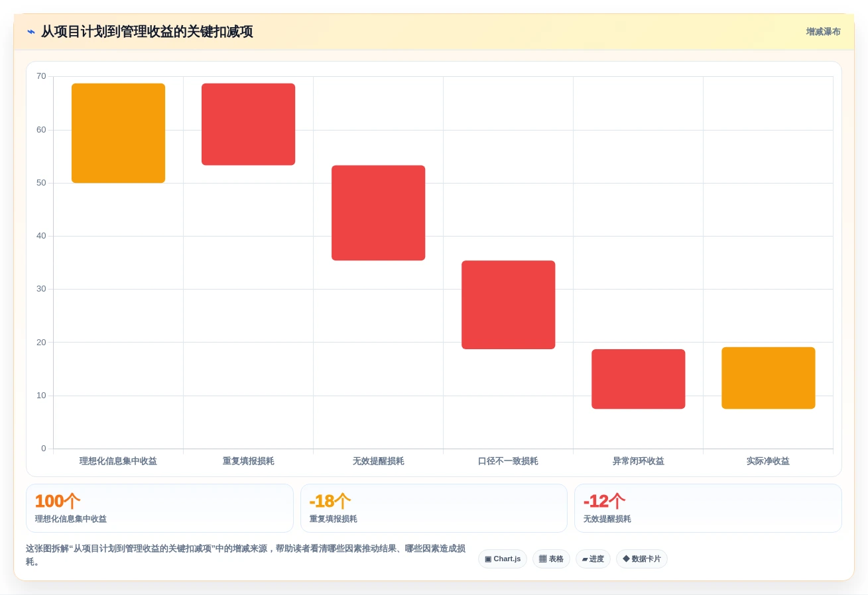Image resolution: width=868 pixels, height=595 pixels.
Task: Click the x-axis label 实际净收益
Action: pos(768,461)
